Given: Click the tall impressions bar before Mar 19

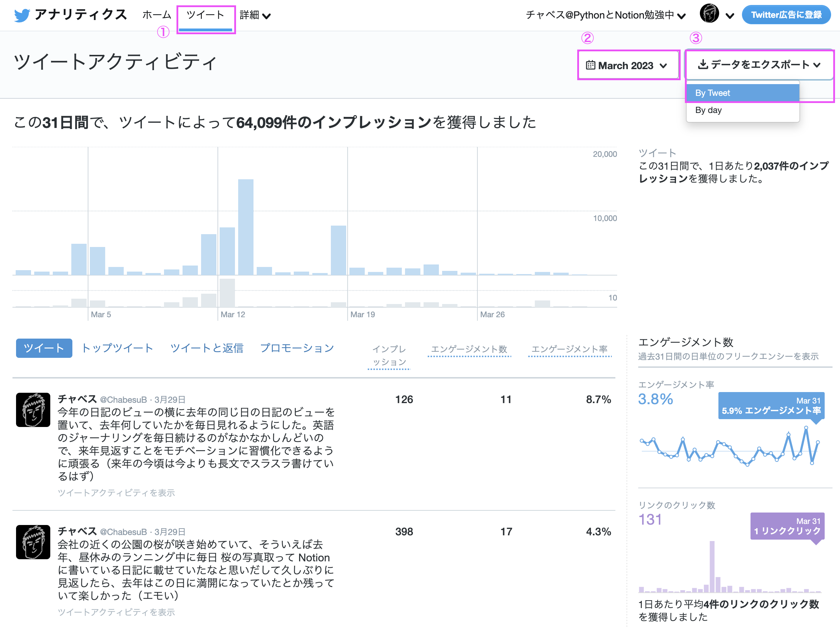Looking at the screenshot, I should [x=338, y=250].
